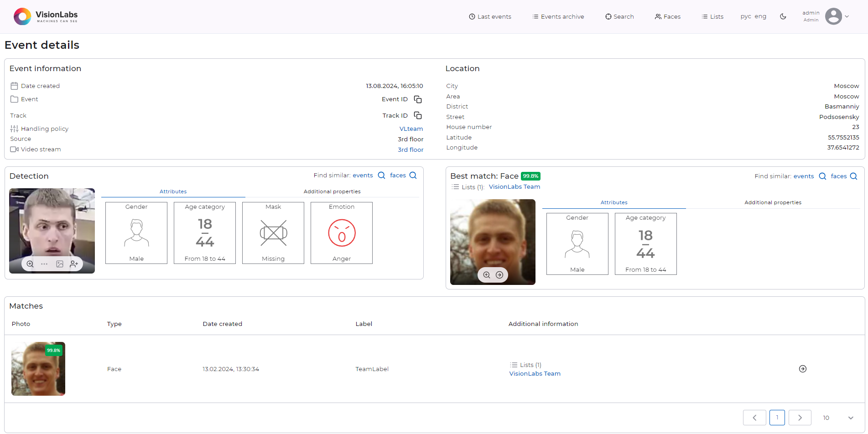This screenshot has width=868, height=434.
Task: Show full image from detection photo toolbar
Action: click(60, 264)
